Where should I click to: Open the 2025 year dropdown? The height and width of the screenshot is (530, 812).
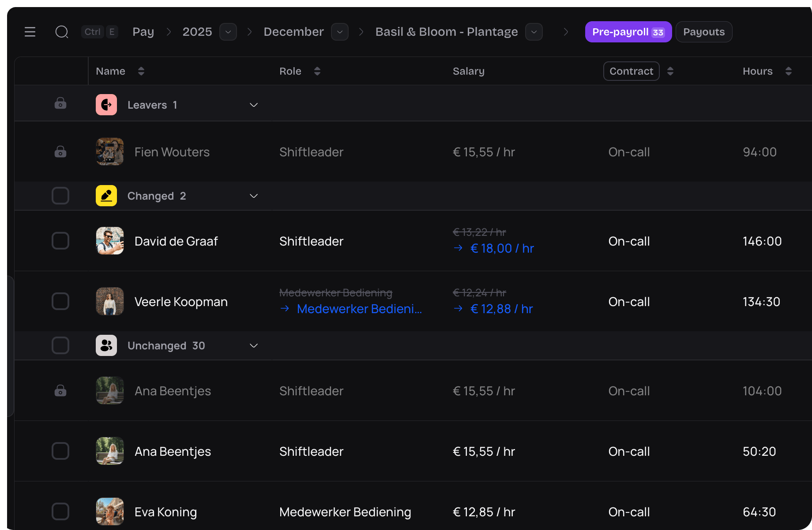(x=228, y=32)
